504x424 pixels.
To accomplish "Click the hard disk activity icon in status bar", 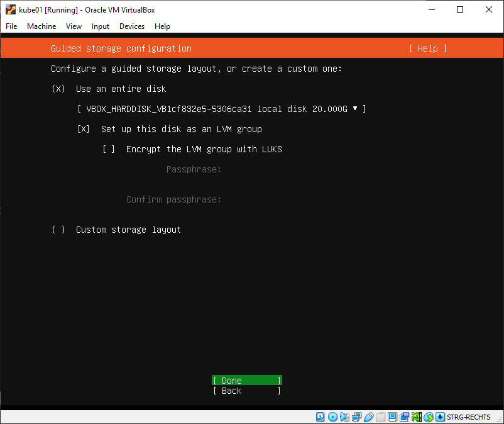I will pos(320,417).
